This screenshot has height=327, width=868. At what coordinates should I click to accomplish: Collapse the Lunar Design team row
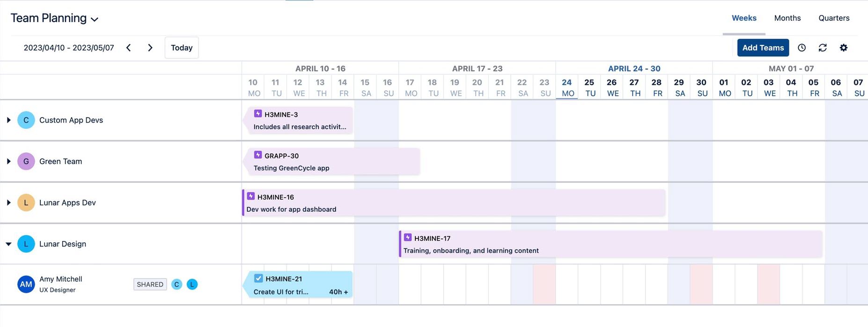point(8,244)
